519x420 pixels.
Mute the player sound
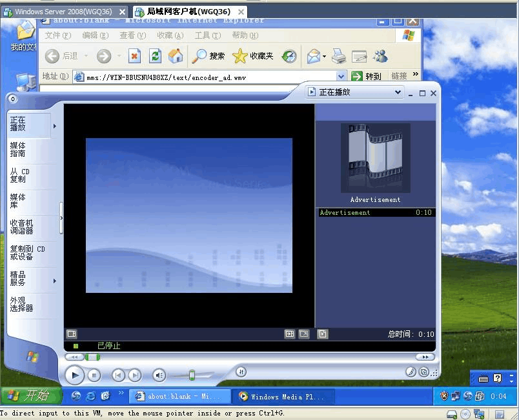[159, 375]
